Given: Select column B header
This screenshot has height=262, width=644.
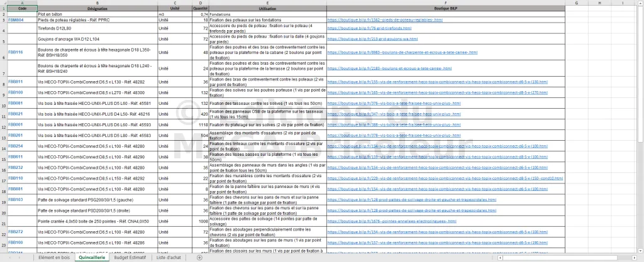Looking at the screenshot, I should point(97,3).
